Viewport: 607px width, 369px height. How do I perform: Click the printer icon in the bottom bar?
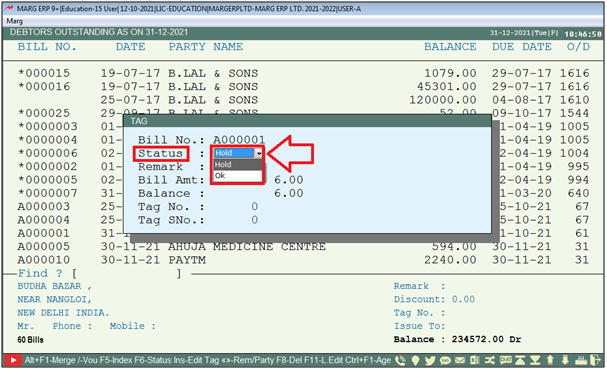tap(581, 360)
